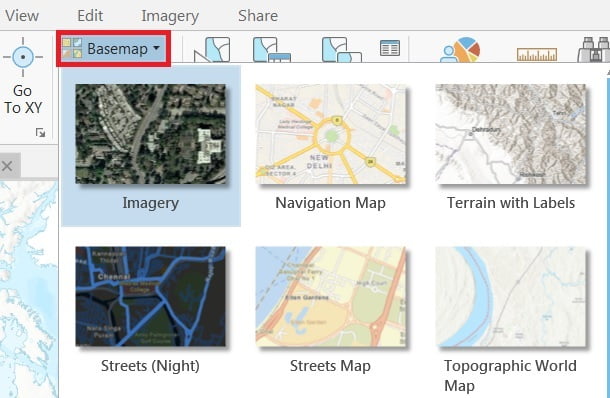Open the attribute table icon

pyautogui.click(x=389, y=48)
